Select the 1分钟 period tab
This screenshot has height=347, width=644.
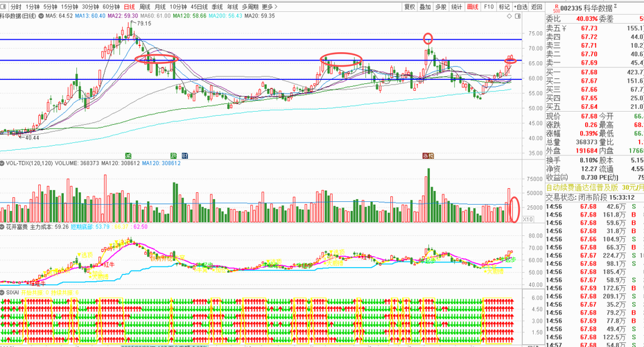pyautogui.click(x=33, y=6)
